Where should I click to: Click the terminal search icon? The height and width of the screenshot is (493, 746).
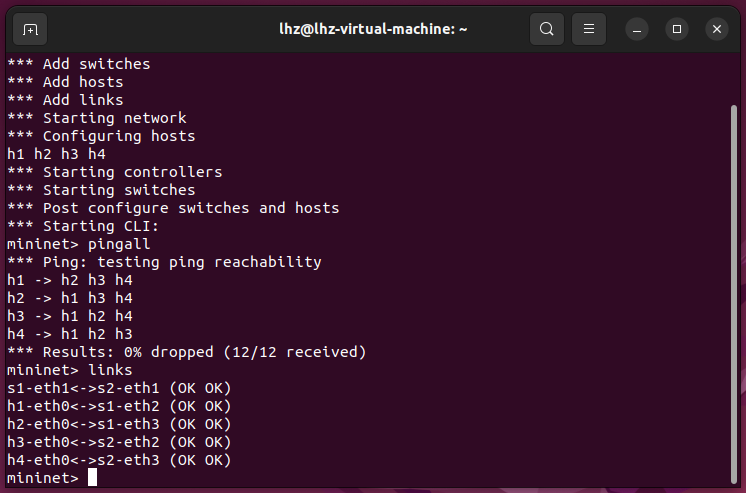546,29
